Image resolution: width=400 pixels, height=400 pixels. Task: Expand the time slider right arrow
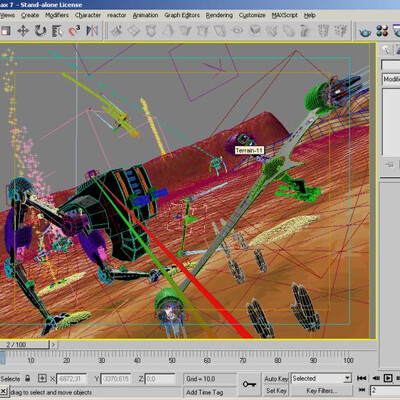[x=53, y=344]
